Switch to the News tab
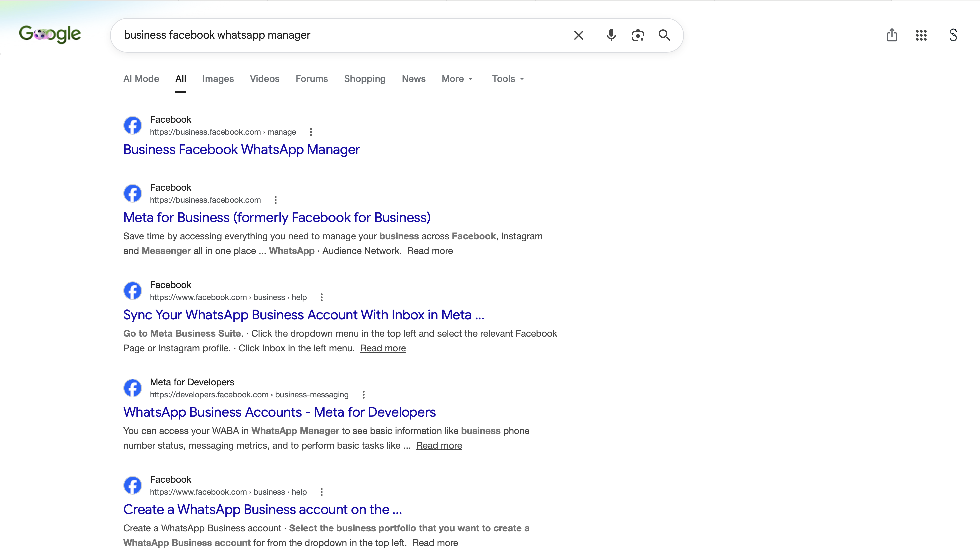Image resolution: width=980 pixels, height=560 pixels. click(413, 78)
